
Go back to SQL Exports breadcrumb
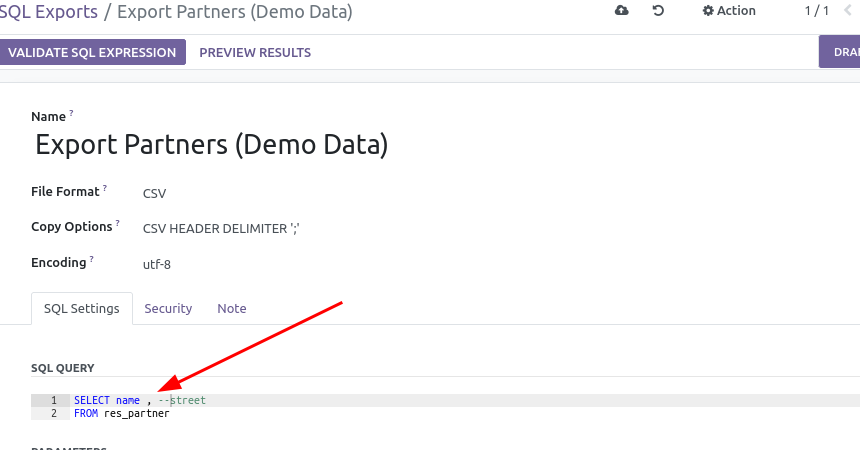coord(48,12)
